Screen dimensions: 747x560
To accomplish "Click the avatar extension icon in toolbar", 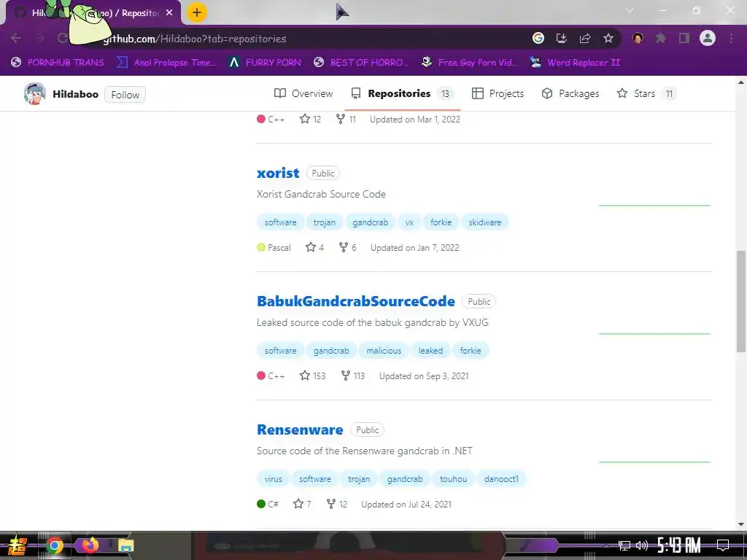I will 638,38.
